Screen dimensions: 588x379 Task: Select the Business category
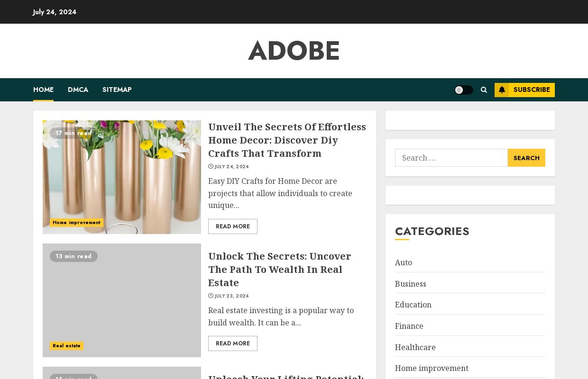click(411, 284)
